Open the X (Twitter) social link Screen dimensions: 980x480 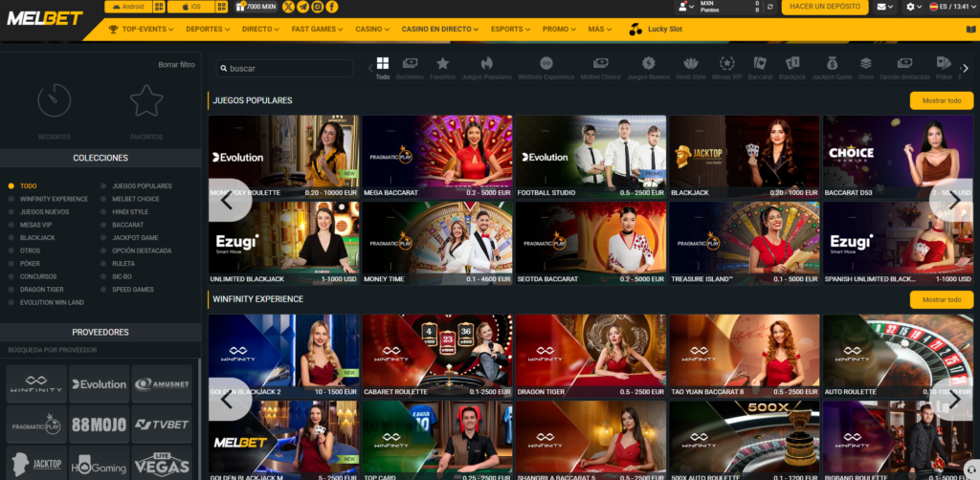click(x=288, y=7)
